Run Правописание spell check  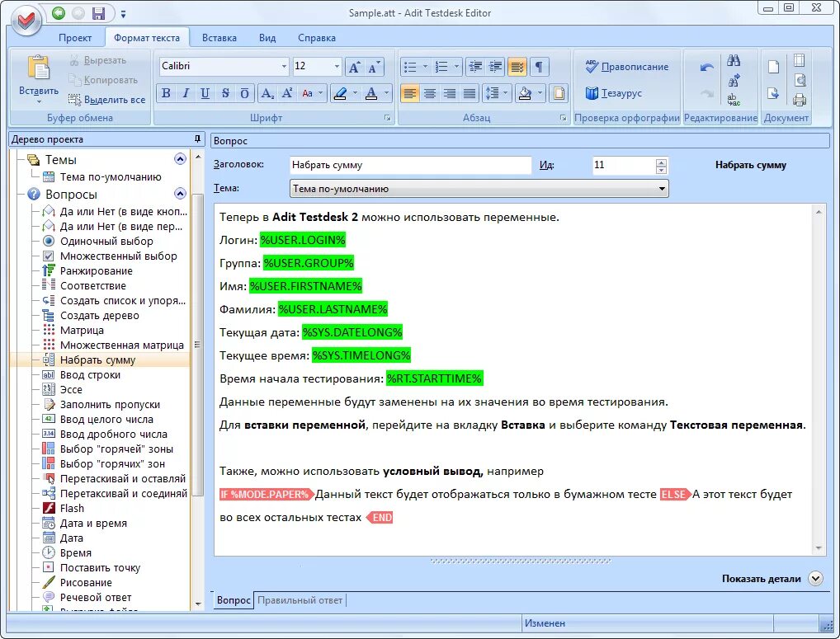[627, 67]
